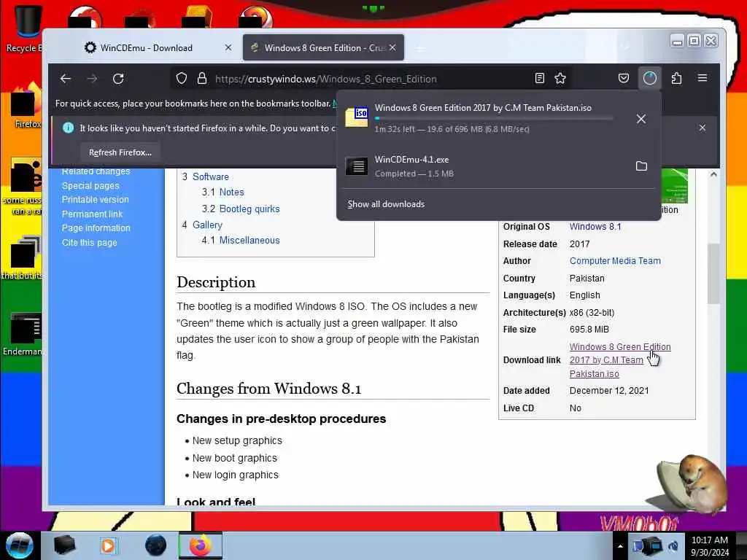
Task: Open the volume tray icon
Action: pyautogui.click(x=673, y=546)
